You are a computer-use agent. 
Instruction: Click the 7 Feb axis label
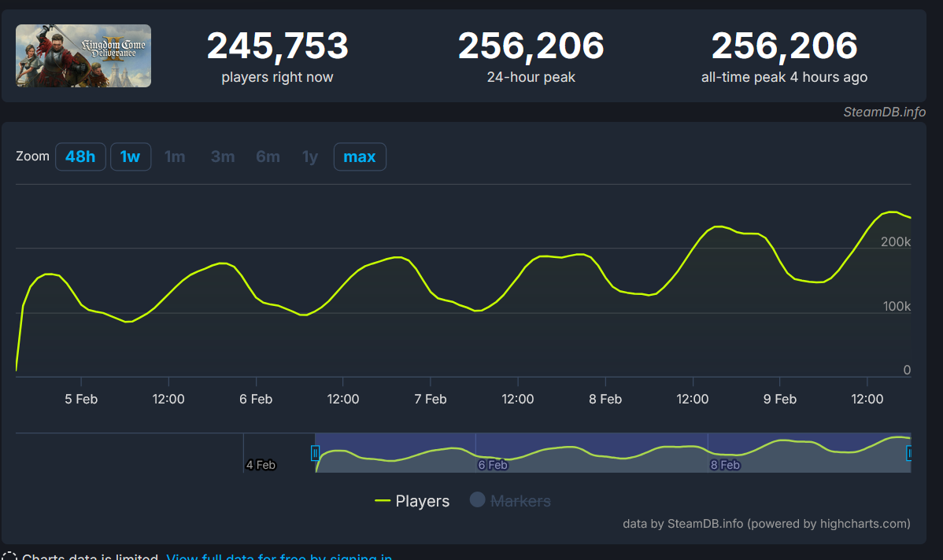coord(431,399)
